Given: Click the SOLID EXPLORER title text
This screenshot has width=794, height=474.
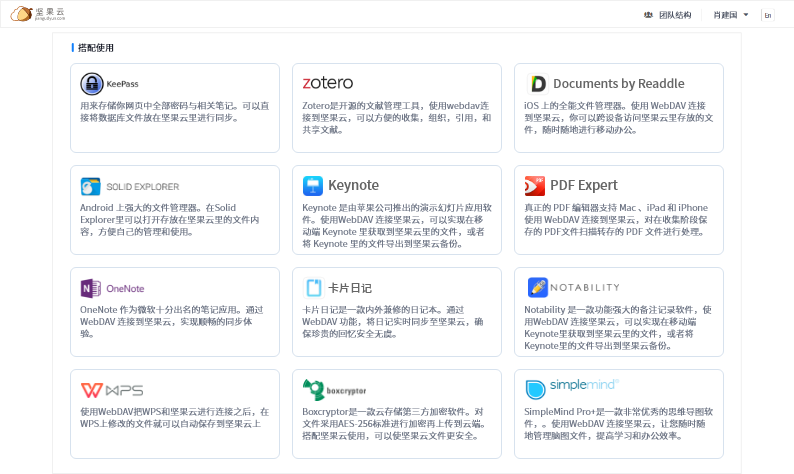Looking at the screenshot, I should click(143, 187).
